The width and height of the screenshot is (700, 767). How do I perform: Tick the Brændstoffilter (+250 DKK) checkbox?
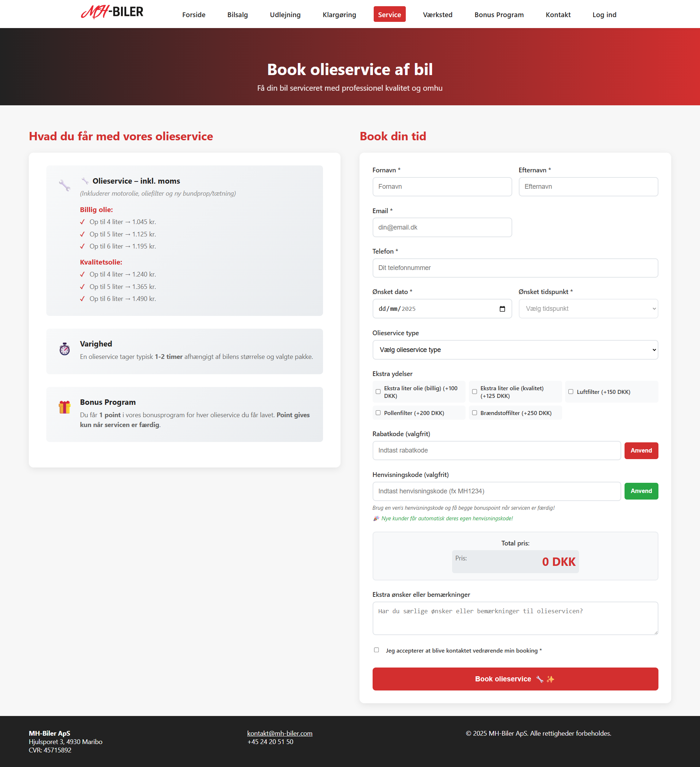click(x=474, y=413)
